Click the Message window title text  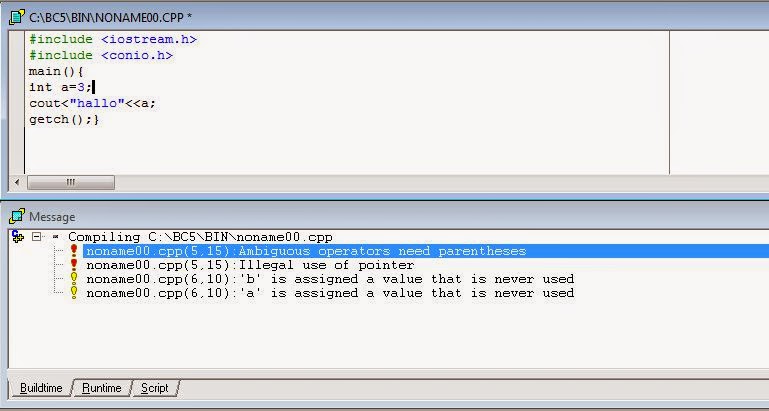pos(52,217)
